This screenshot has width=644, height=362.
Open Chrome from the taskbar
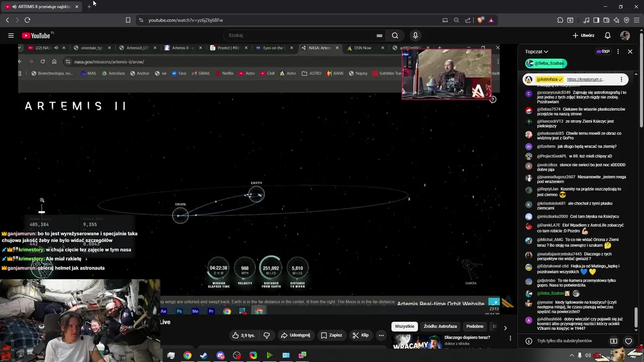[187, 355]
